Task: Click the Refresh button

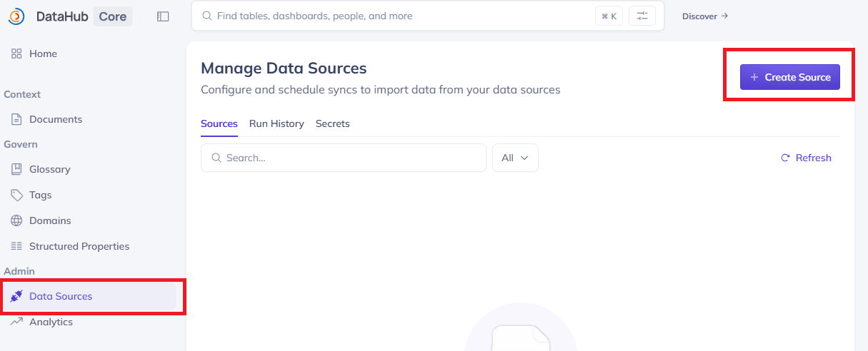Action: click(806, 158)
